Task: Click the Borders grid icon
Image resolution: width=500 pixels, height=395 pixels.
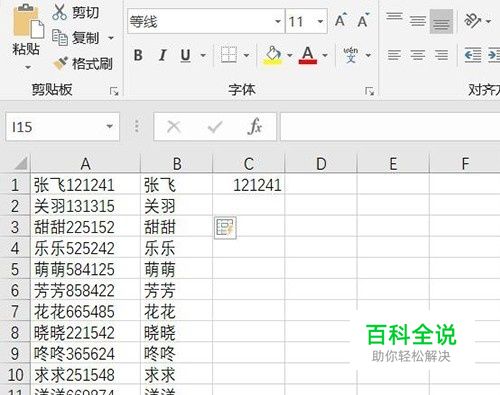Action: 229,55
